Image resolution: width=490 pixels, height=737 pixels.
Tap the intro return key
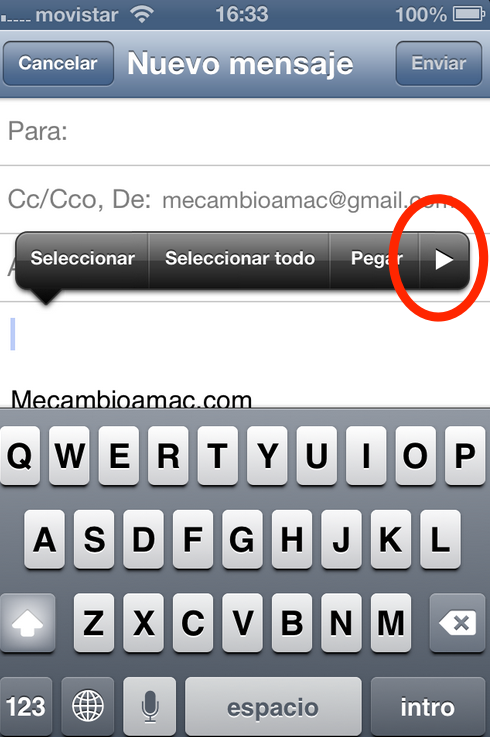[427, 706]
